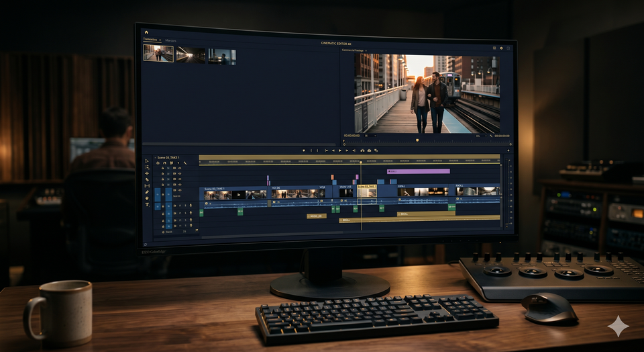The width and height of the screenshot is (644, 352).
Task: Select the Pen tool in the timeline toolbar
Action: (x=147, y=192)
